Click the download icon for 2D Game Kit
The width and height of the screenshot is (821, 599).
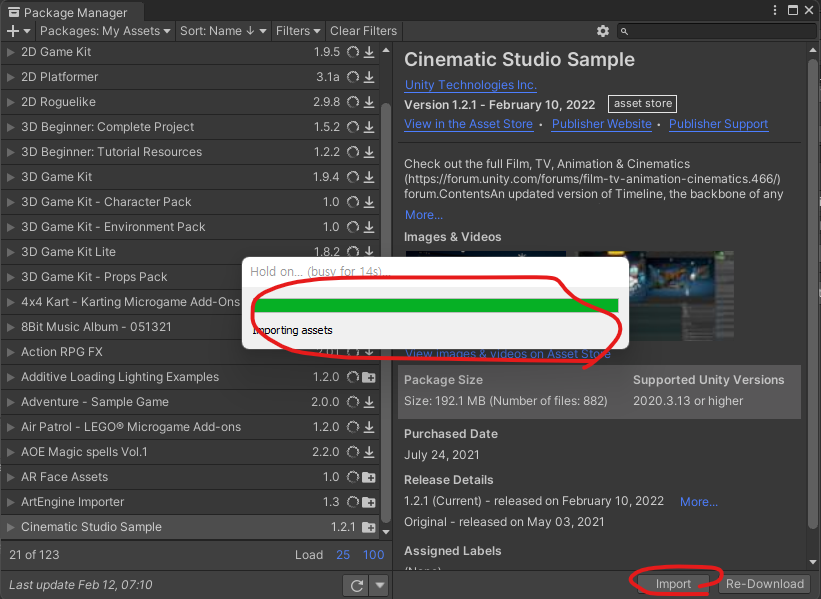(x=369, y=52)
